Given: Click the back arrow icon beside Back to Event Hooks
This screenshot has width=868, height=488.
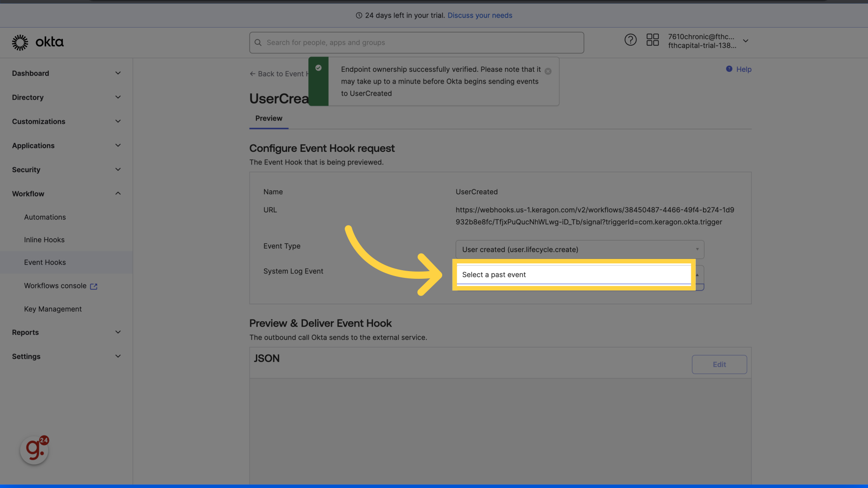Looking at the screenshot, I should (252, 74).
